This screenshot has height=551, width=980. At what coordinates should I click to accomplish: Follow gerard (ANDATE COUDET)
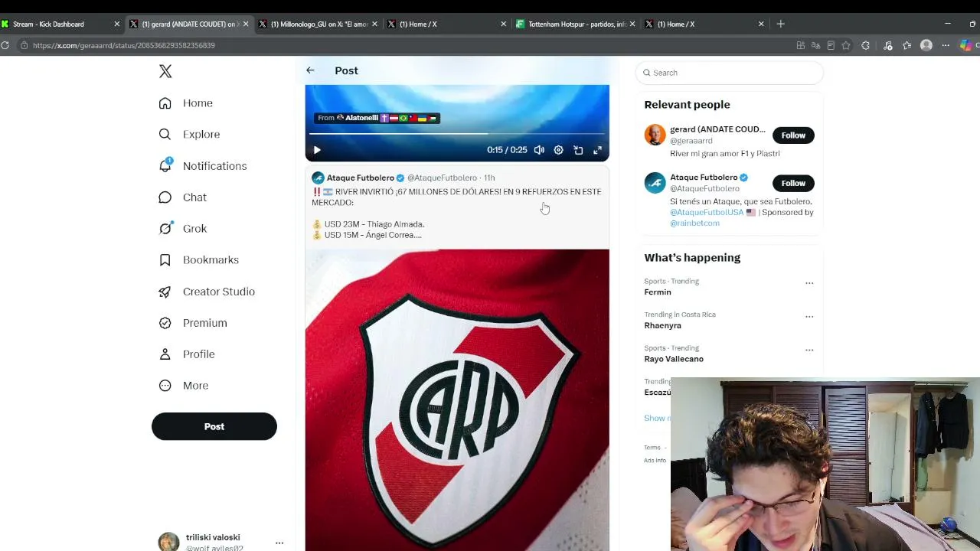pos(793,135)
